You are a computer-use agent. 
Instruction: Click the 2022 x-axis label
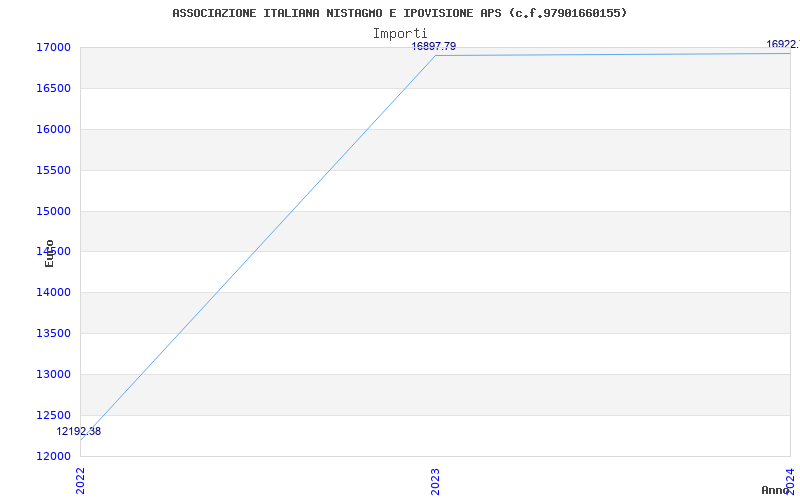coord(80,481)
